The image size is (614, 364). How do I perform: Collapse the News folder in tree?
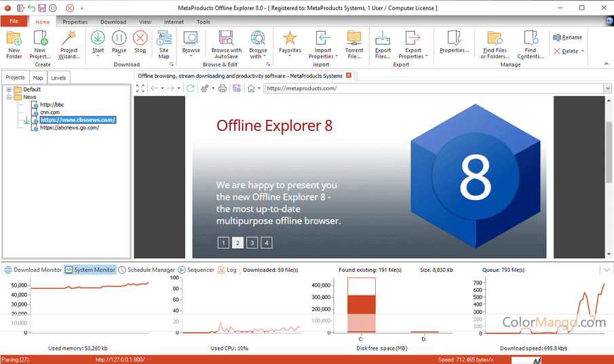[x=9, y=97]
